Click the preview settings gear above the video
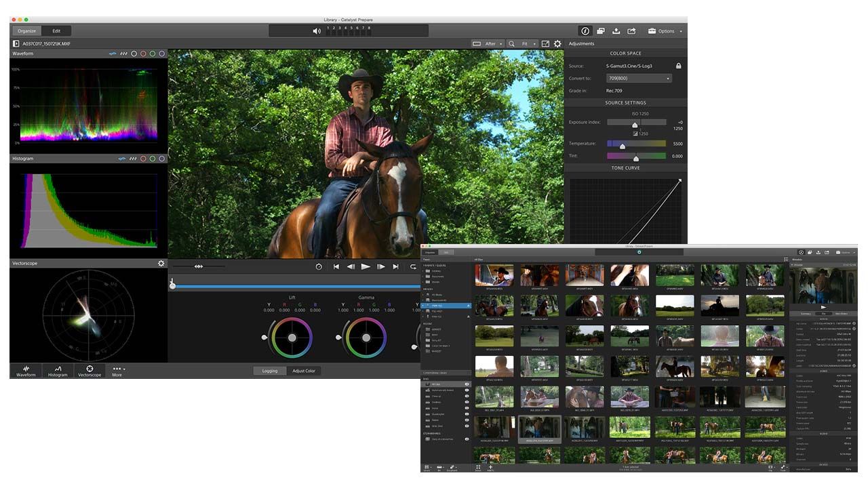This screenshot has width=868, height=488. [557, 44]
